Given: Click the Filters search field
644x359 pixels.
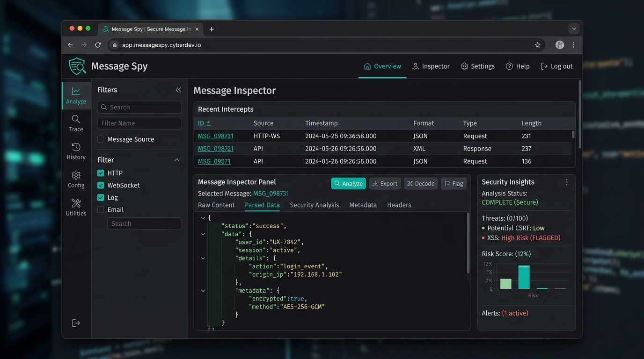Looking at the screenshot, I should 139,107.
